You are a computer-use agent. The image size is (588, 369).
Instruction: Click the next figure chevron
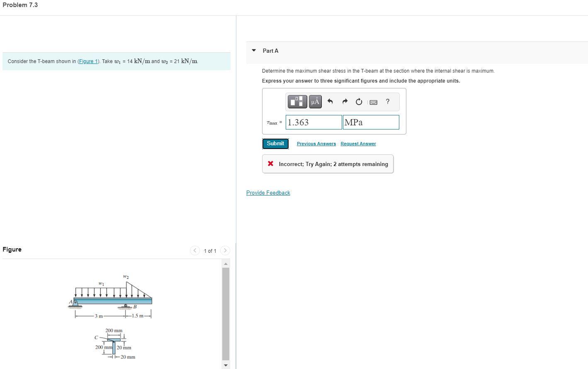(x=225, y=250)
